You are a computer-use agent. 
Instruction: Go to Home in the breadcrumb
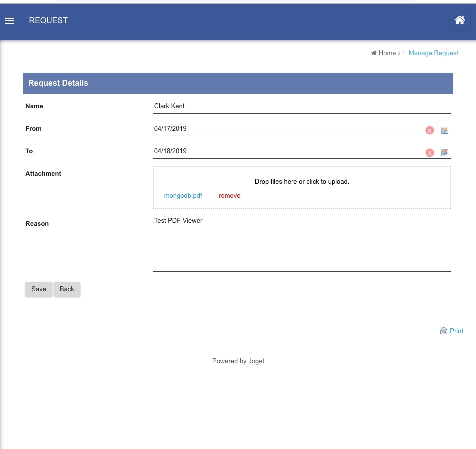(x=386, y=53)
